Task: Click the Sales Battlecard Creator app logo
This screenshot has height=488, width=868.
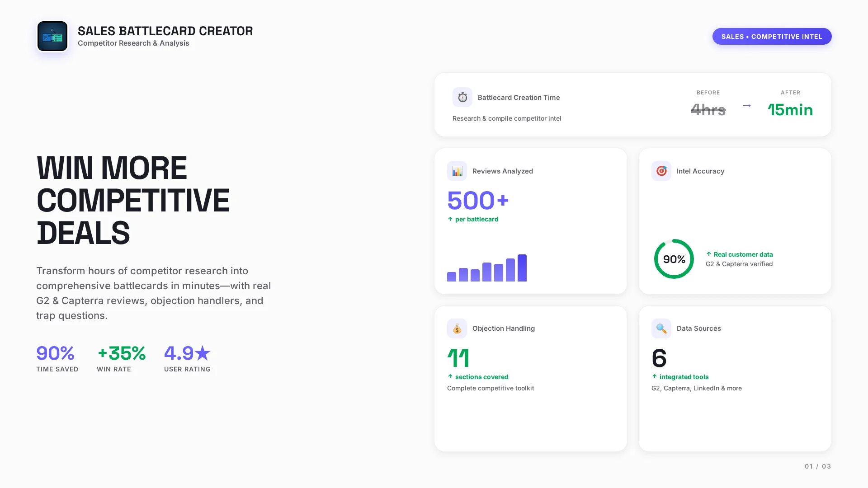Action: click(52, 36)
